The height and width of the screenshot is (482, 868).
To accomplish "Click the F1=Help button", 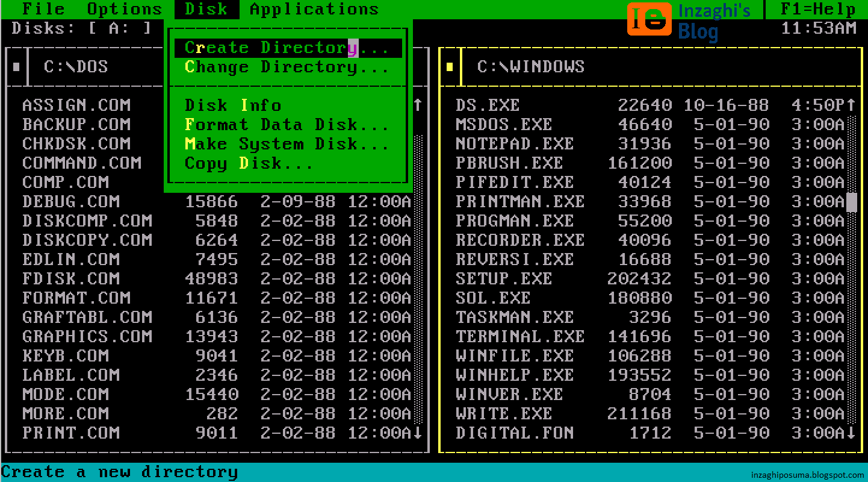I will click(818, 9).
